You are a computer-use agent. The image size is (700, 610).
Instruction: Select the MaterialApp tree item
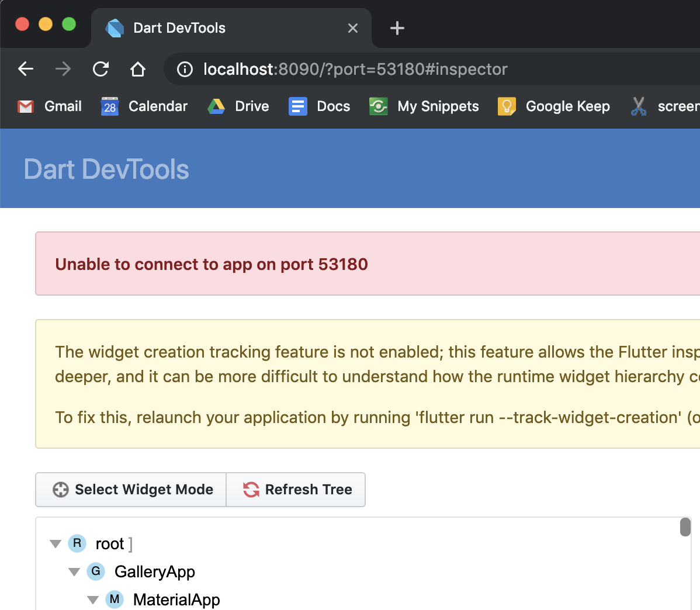(176, 599)
